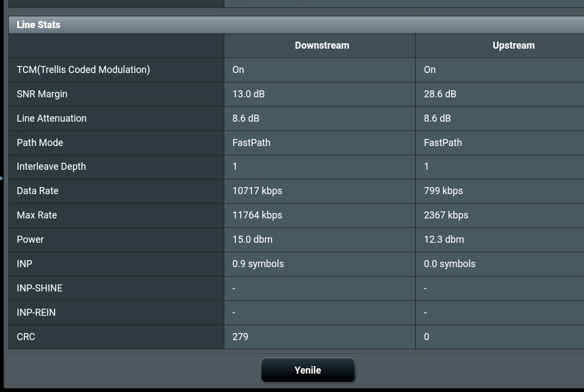Select the TCM(Trellis Coded Modulation) row label

[x=83, y=70]
